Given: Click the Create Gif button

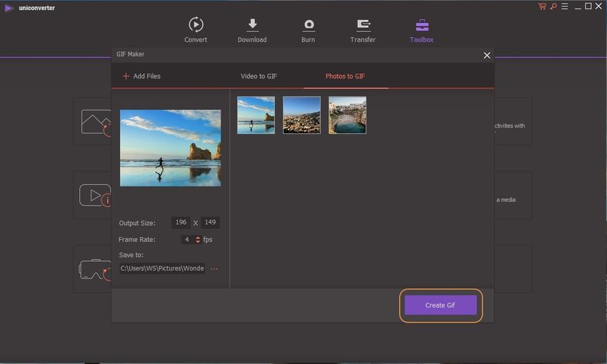Looking at the screenshot, I should coord(440,305).
